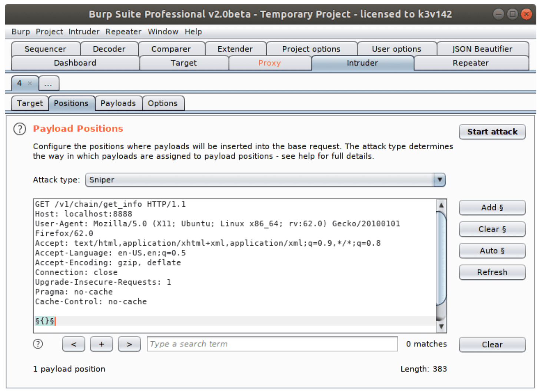
Task: Open the Payload Positions help icon
Action: (20, 129)
